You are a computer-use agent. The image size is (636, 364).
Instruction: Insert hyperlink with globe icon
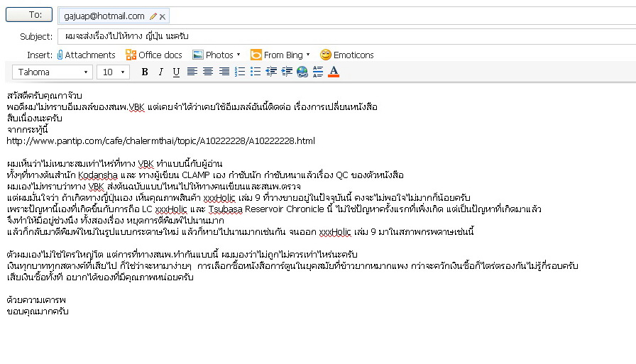click(302, 72)
